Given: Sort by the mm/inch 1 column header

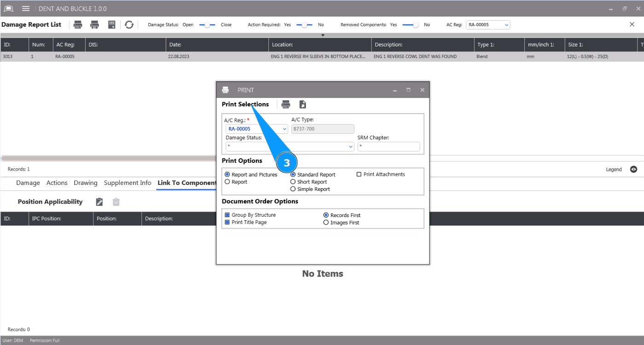Looking at the screenshot, I should point(545,45).
